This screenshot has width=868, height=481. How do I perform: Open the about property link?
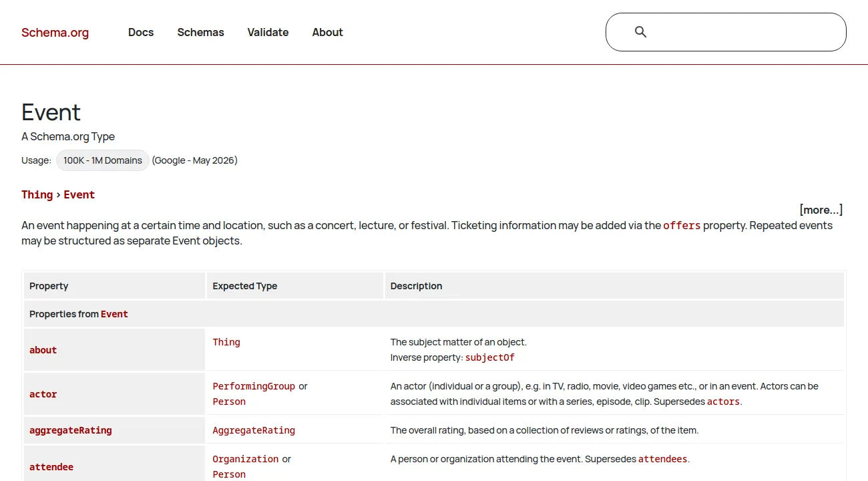[x=43, y=350]
